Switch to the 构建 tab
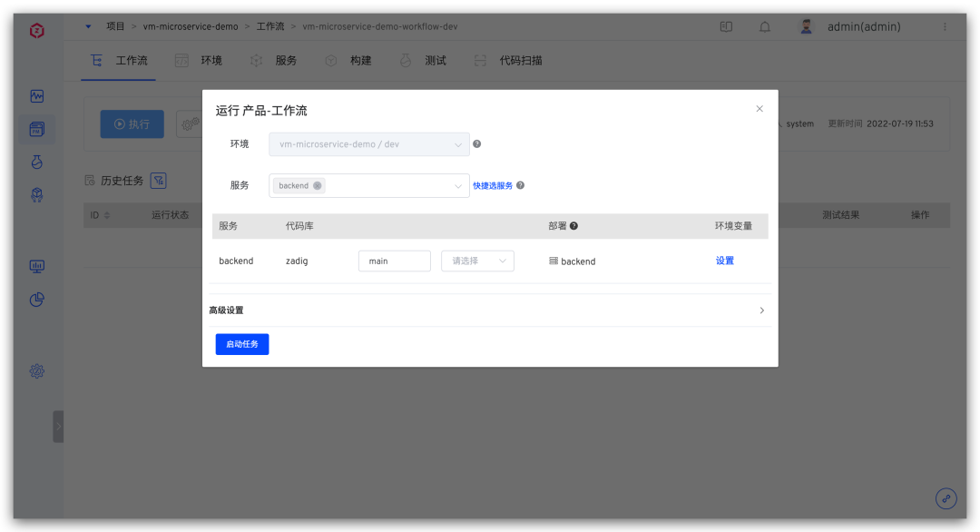980x532 pixels. pyautogui.click(x=348, y=61)
